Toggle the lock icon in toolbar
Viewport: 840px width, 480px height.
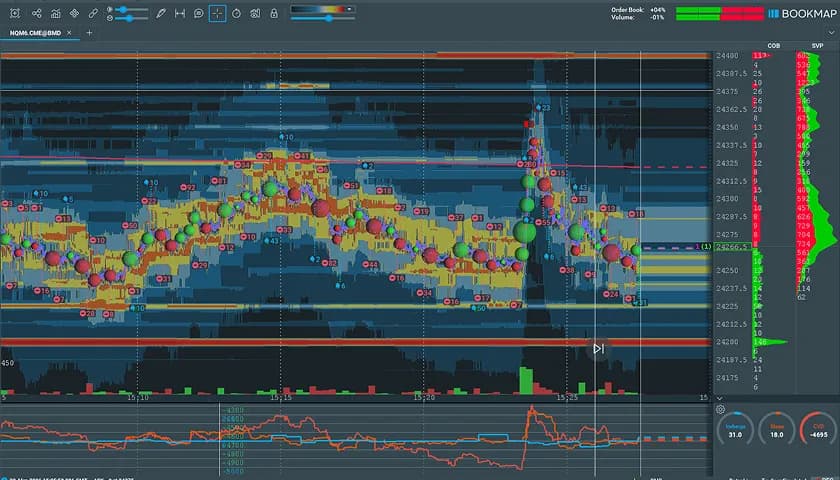274,13
